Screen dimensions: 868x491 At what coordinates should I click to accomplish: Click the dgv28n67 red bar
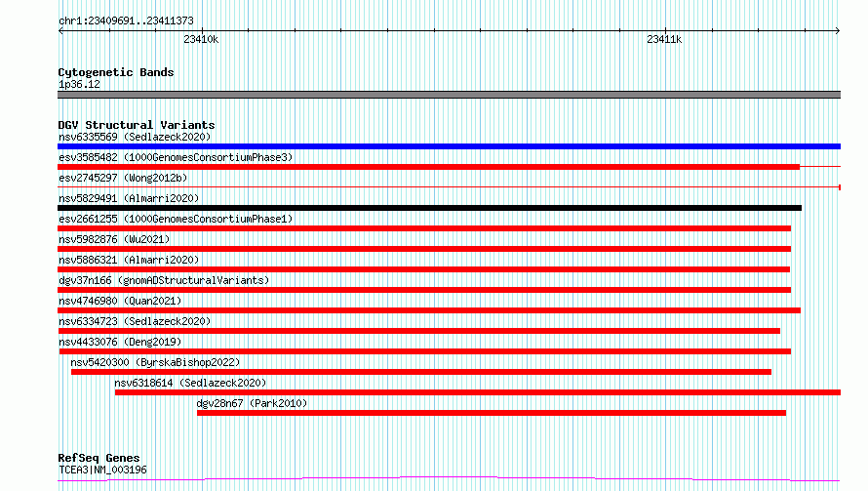click(x=492, y=413)
